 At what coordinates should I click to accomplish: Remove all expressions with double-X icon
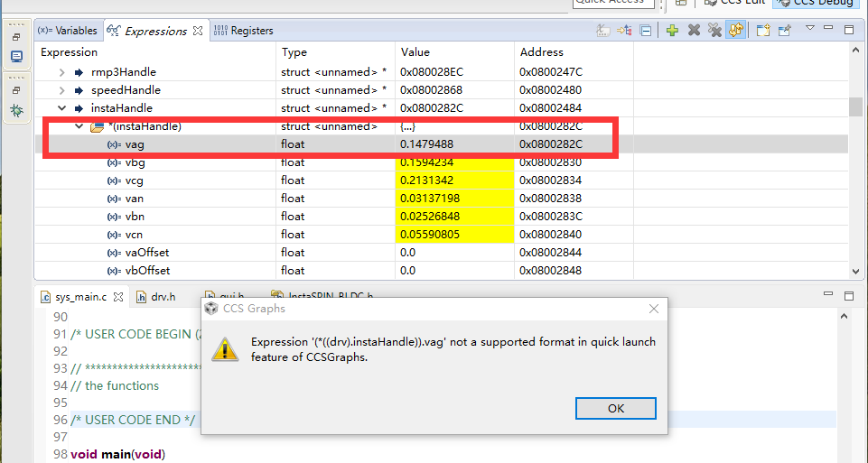tap(714, 31)
